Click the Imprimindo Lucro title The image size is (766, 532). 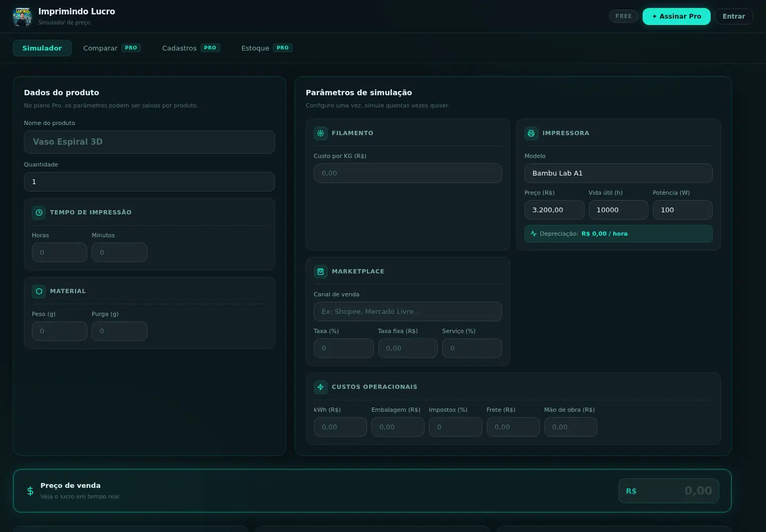tap(77, 11)
